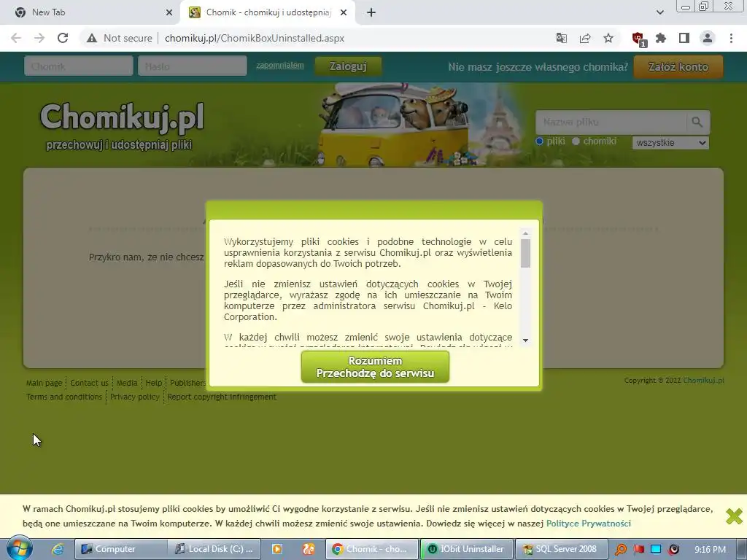Click cookie dialog scrollbar down arrow
The image size is (747, 560).
click(x=525, y=340)
